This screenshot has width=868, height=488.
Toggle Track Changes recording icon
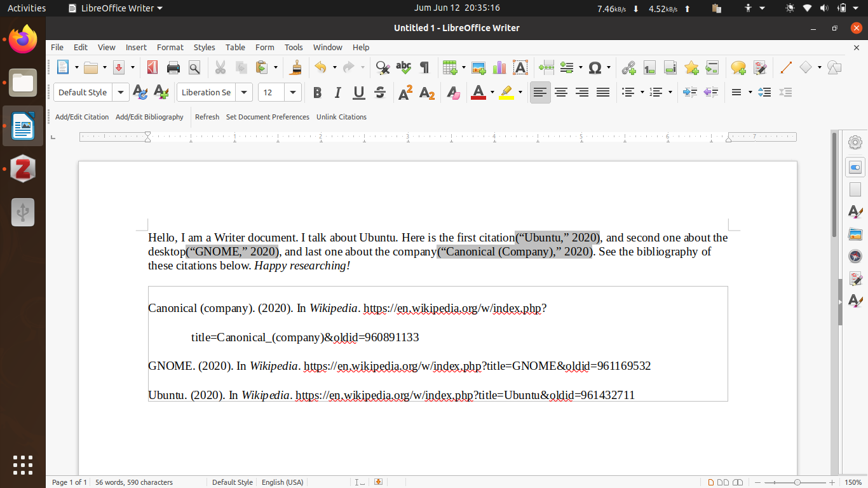[x=759, y=67]
